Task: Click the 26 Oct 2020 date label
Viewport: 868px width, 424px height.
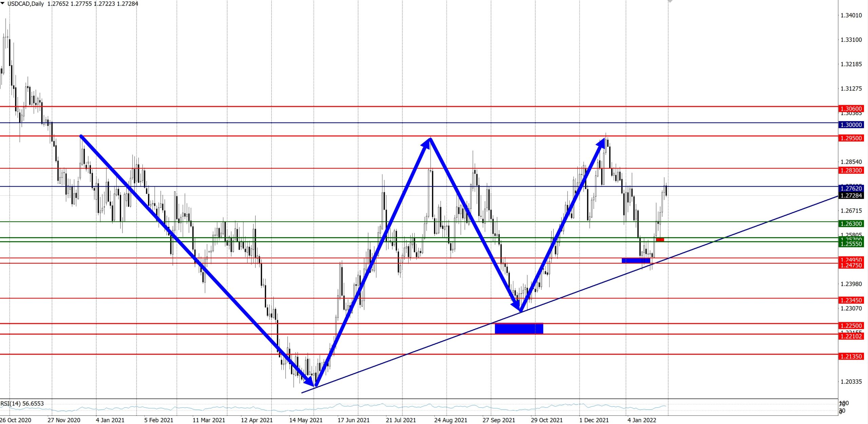Action: [x=16, y=420]
